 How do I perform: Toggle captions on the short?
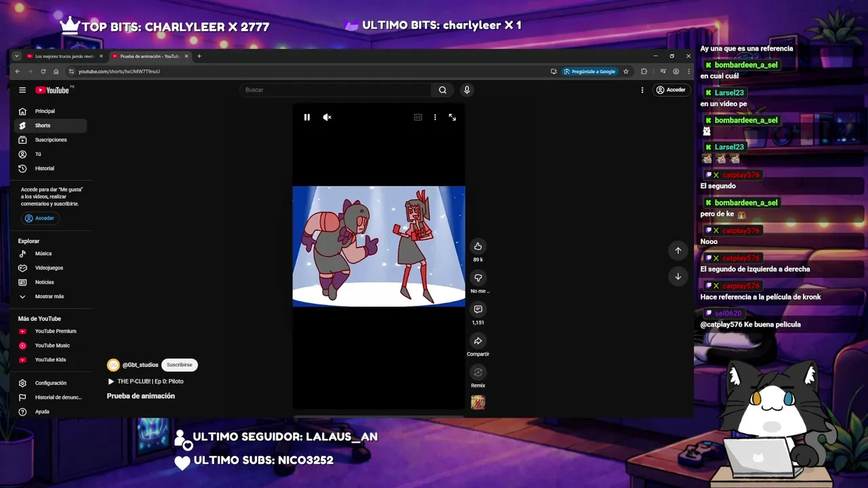pos(418,117)
